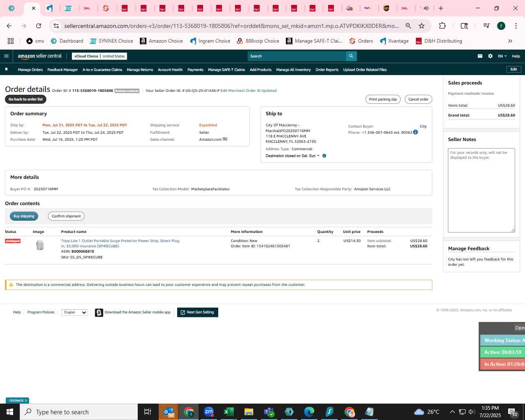
Task: Open Outlook from the taskbar
Action: click(x=169, y=412)
